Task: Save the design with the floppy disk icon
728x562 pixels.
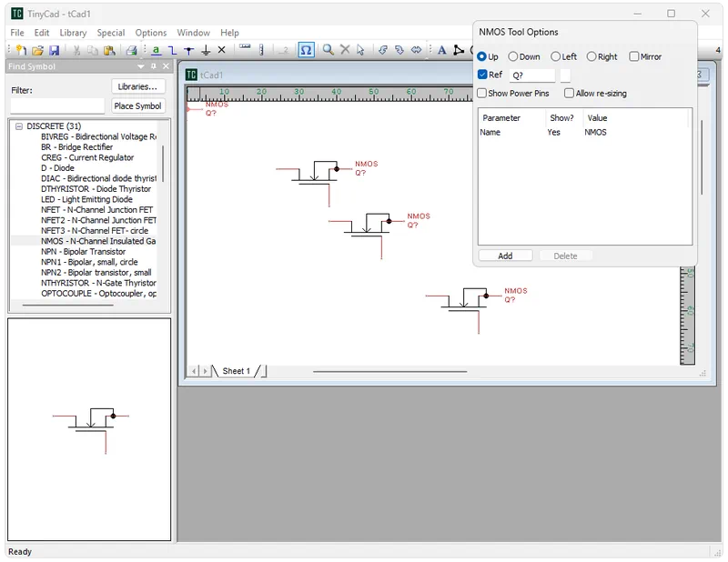Action: [55, 50]
